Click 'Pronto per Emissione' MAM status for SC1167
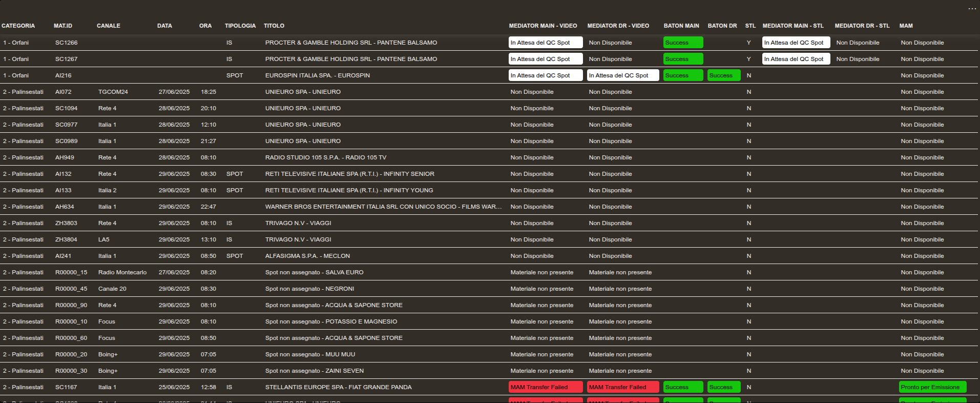The image size is (980, 403). [933, 387]
